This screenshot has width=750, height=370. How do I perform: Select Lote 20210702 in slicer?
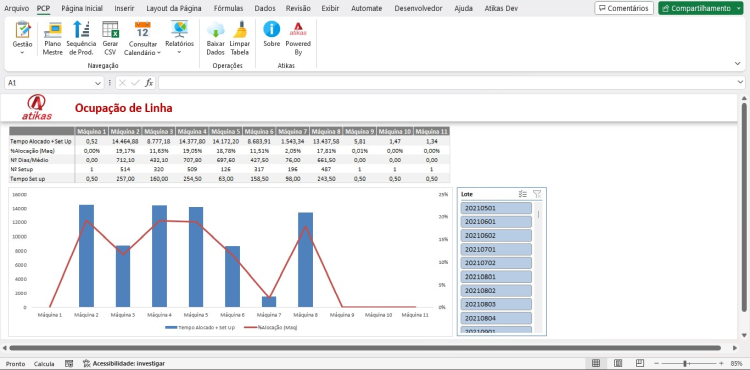pos(496,263)
